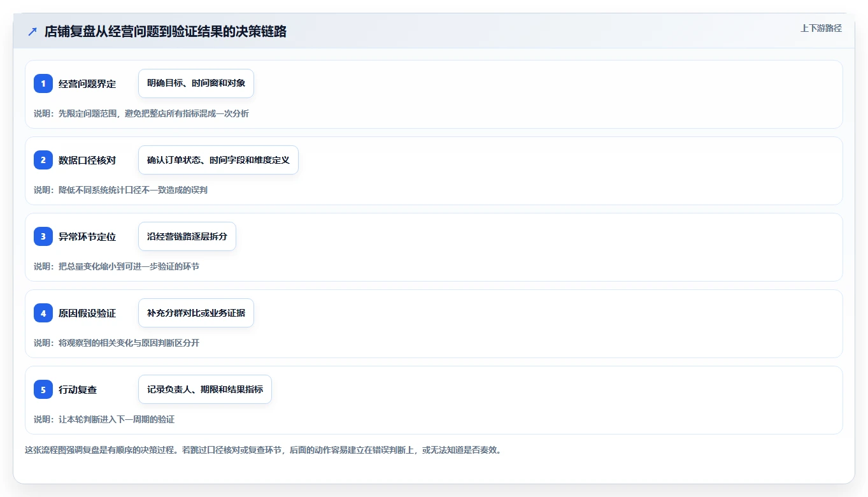
Task: Click the 原因假设验证 step heading
Action: [x=87, y=313]
